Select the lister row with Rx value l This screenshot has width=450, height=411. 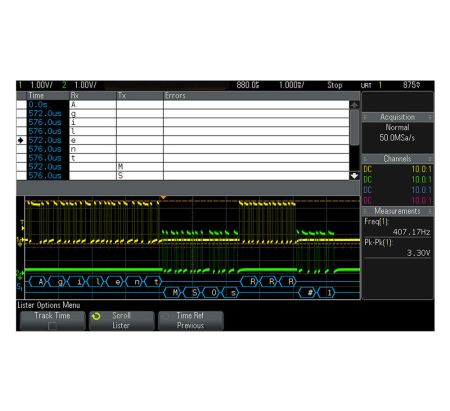[183, 131]
